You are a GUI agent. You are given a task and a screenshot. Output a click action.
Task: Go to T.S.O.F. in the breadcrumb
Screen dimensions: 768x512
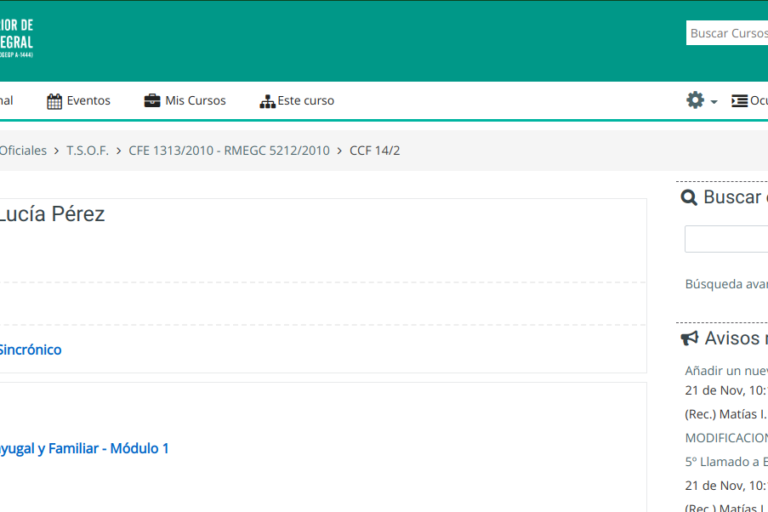point(87,151)
